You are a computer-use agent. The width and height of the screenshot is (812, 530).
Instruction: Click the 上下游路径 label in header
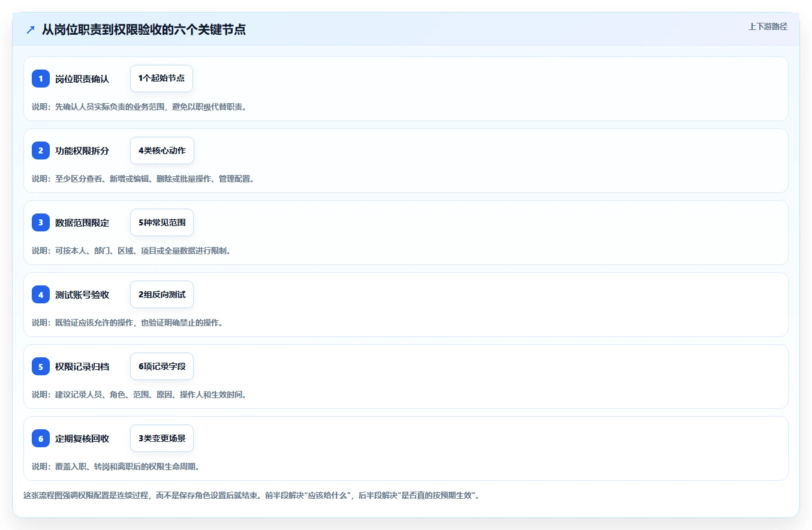pyautogui.click(x=768, y=26)
